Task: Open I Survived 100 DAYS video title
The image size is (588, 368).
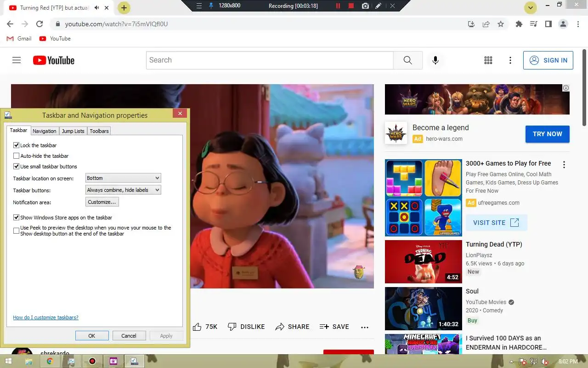Action: click(506, 343)
